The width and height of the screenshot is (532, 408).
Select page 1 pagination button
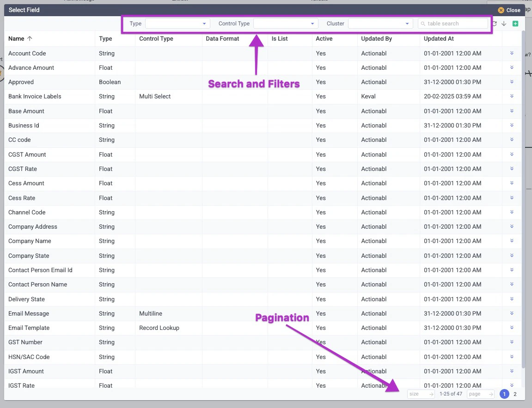tap(504, 394)
